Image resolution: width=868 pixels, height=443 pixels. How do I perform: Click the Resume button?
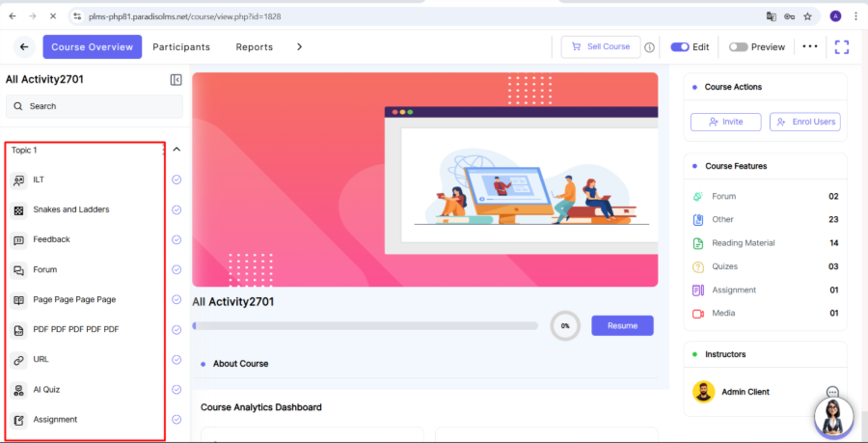pos(622,325)
